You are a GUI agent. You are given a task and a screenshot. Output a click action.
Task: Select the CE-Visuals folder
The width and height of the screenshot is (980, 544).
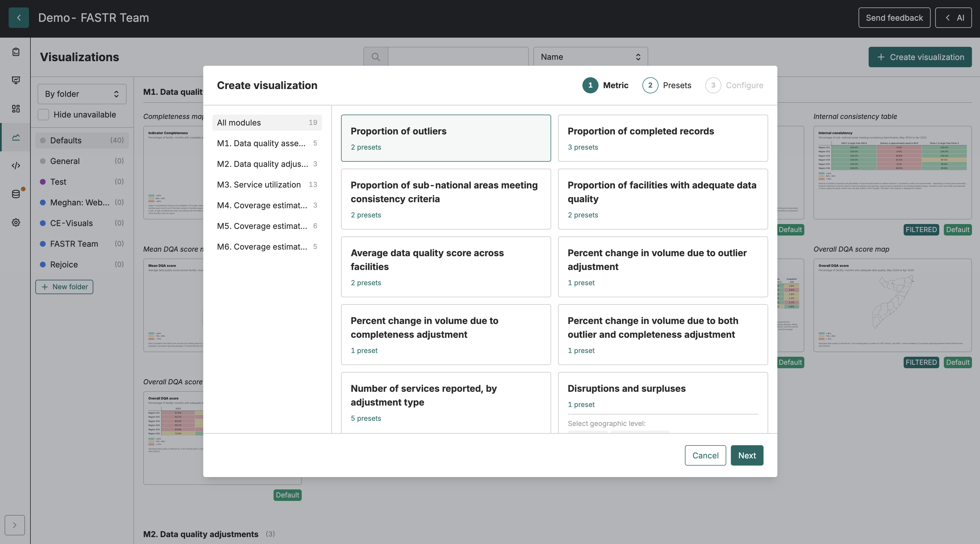coord(82,223)
